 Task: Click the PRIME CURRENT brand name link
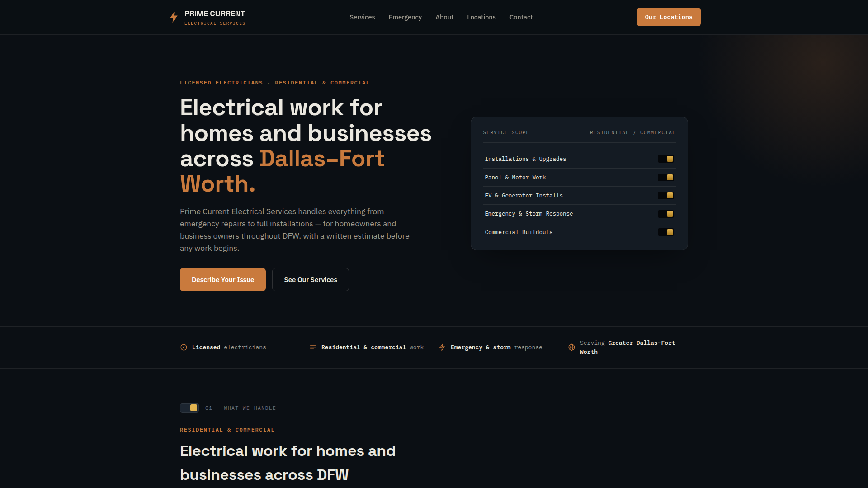[215, 14]
